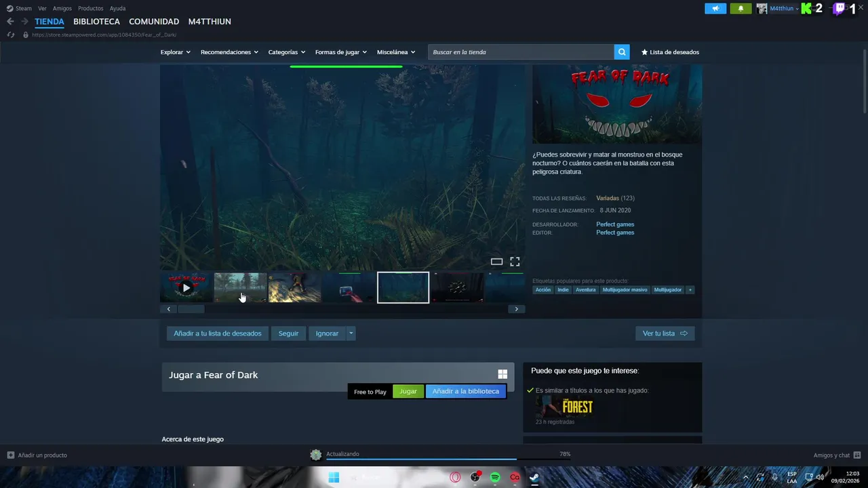Select the red weapon screenshot thumbnail
Screen dimensions: 868x488
(x=349, y=287)
